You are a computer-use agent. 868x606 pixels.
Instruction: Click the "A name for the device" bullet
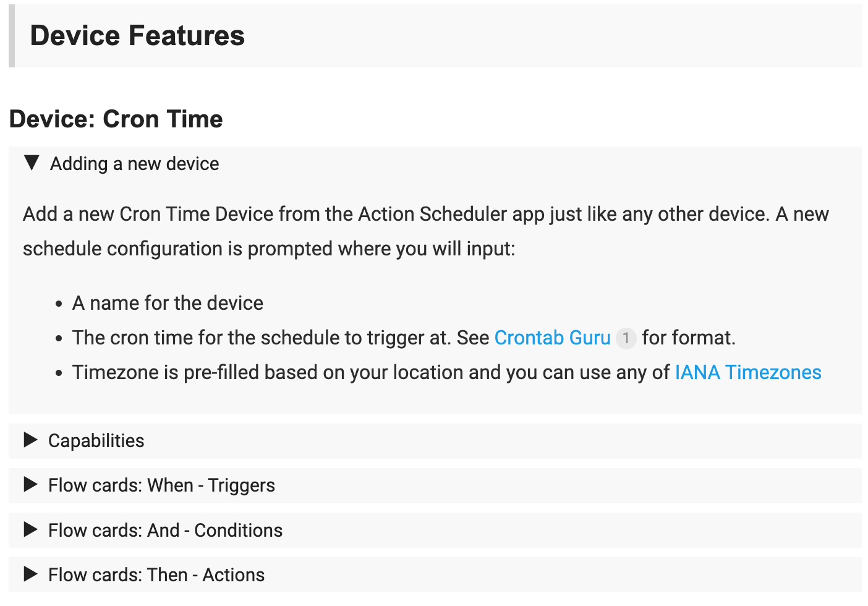(x=168, y=303)
